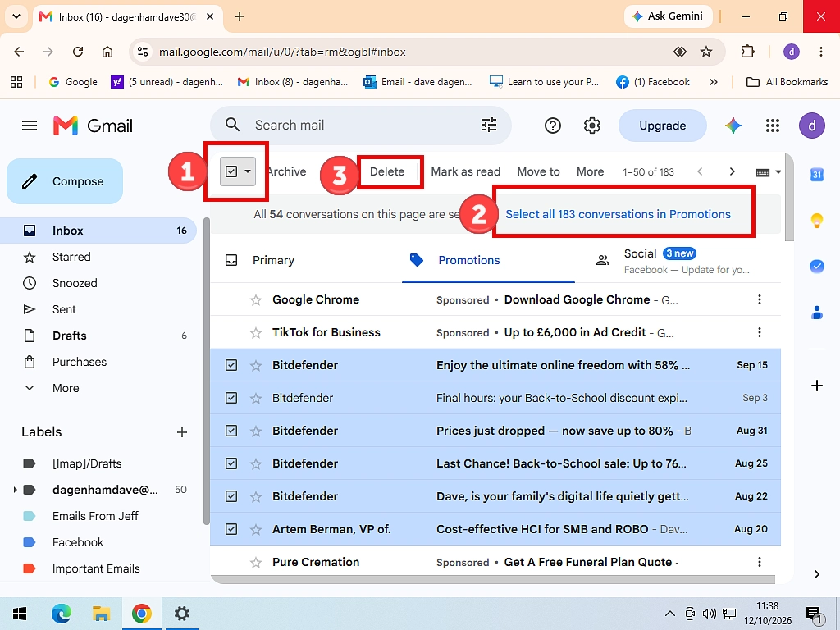This screenshot has width=840, height=630.
Task: Open the More actions menu in toolbar
Action: 590,171
